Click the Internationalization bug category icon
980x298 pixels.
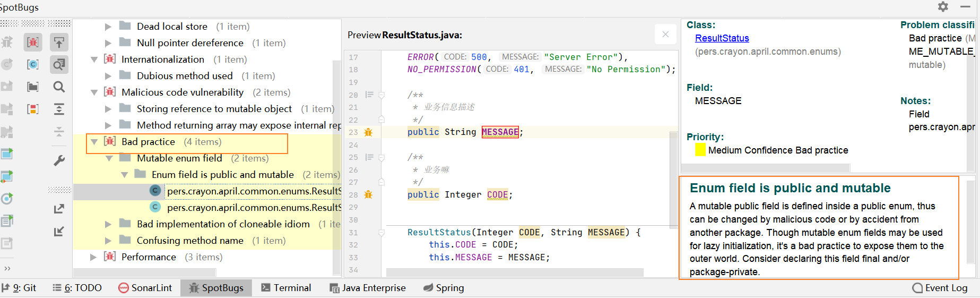110,59
